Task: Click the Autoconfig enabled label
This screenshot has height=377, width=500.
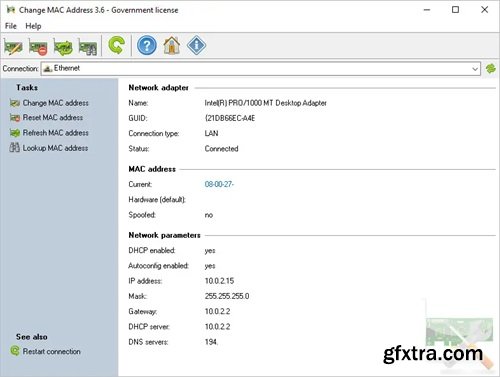Action: pos(158,266)
